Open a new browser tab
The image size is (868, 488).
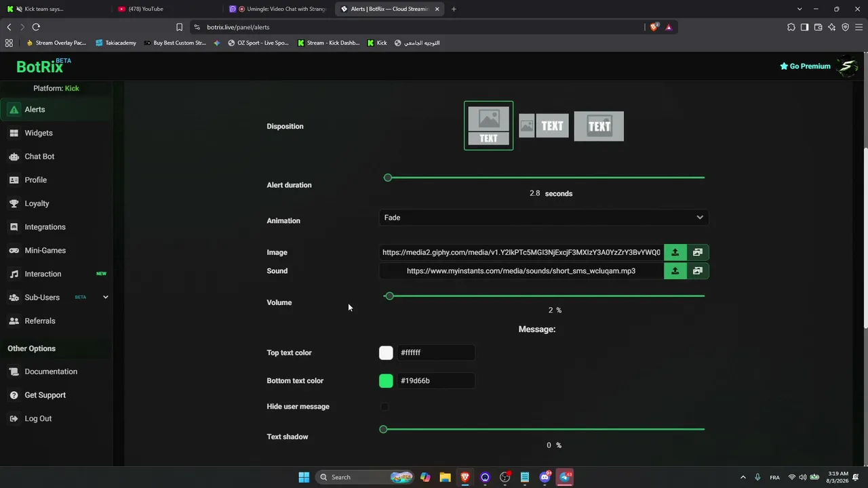454,9
